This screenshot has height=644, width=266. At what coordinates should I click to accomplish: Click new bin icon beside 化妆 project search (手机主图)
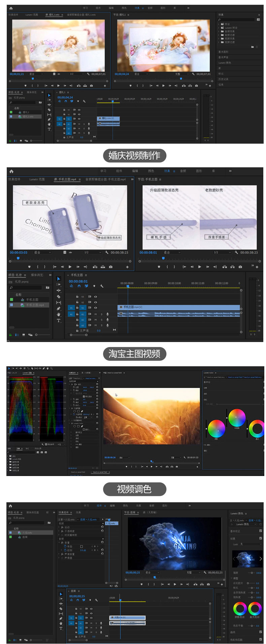[47, 287]
